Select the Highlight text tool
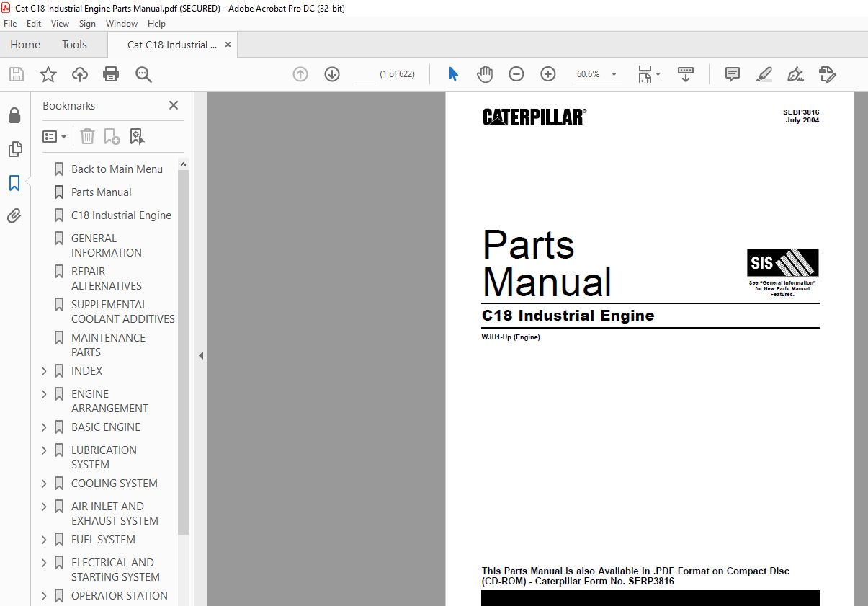The height and width of the screenshot is (606, 868). pyautogui.click(x=764, y=74)
